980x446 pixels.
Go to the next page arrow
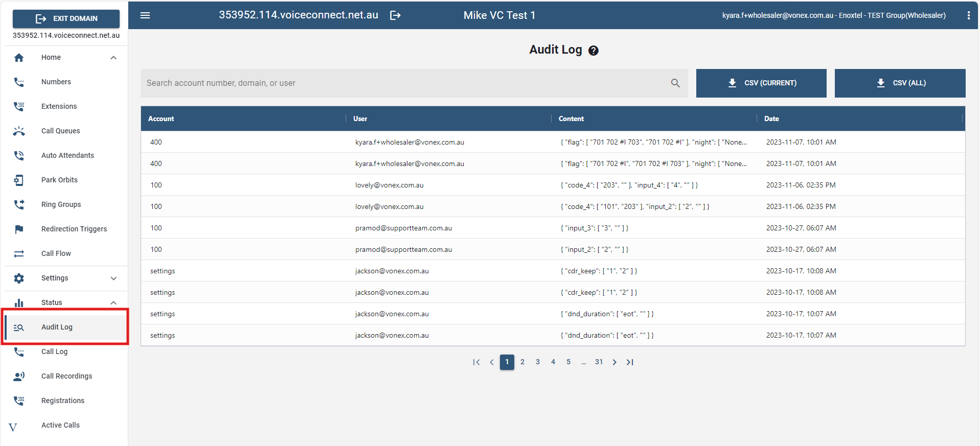coord(614,362)
